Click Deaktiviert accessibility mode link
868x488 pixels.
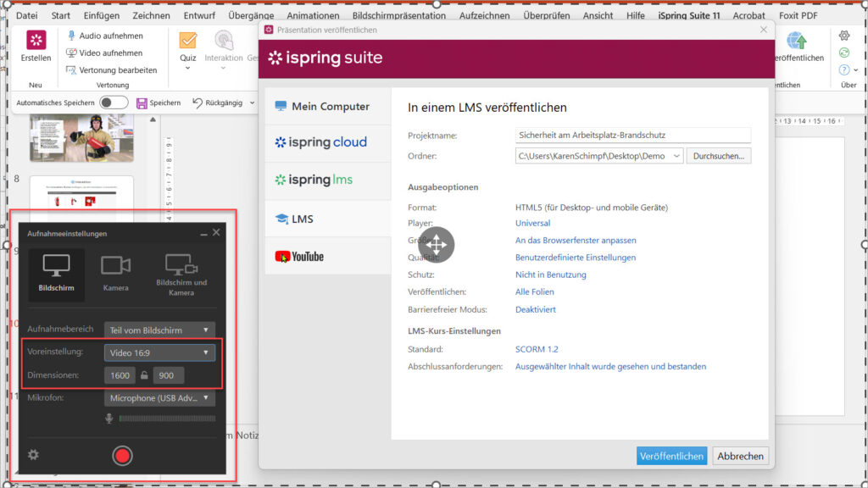click(x=536, y=309)
